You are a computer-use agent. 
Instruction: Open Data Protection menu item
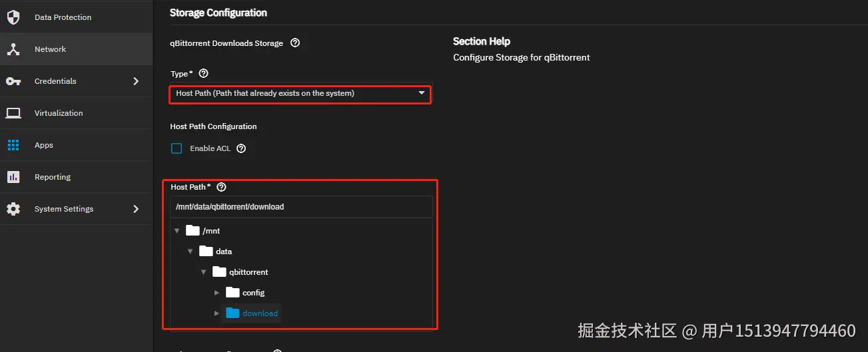tap(76, 17)
